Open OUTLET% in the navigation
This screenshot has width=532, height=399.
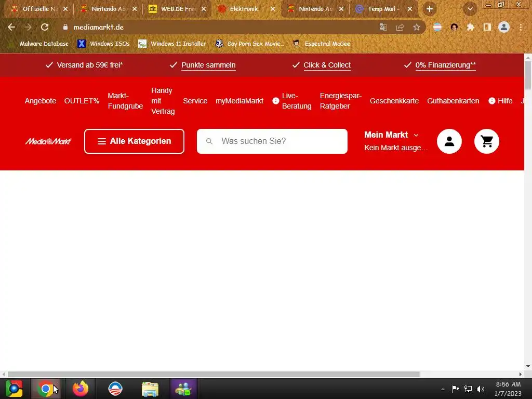(82, 101)
